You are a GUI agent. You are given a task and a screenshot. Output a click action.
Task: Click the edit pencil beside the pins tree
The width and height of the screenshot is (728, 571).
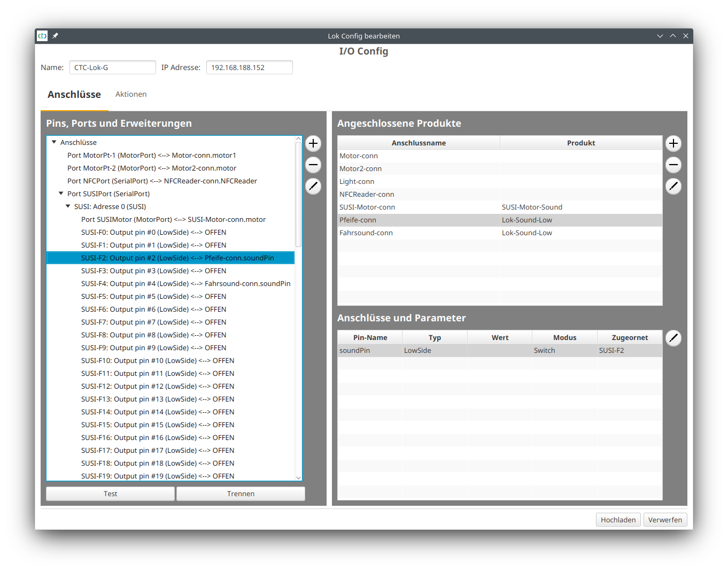tap(313, 186)
